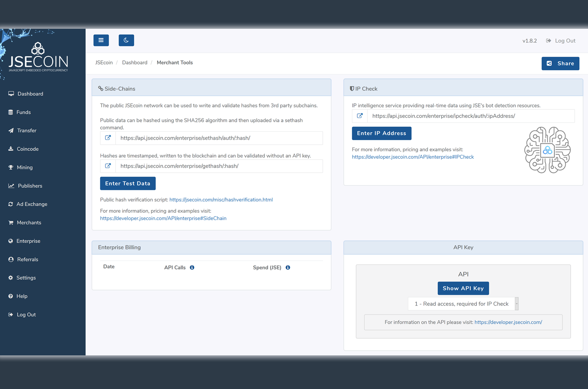
Task: Open Publishers in the sidebar
Action: pos(30,186)
